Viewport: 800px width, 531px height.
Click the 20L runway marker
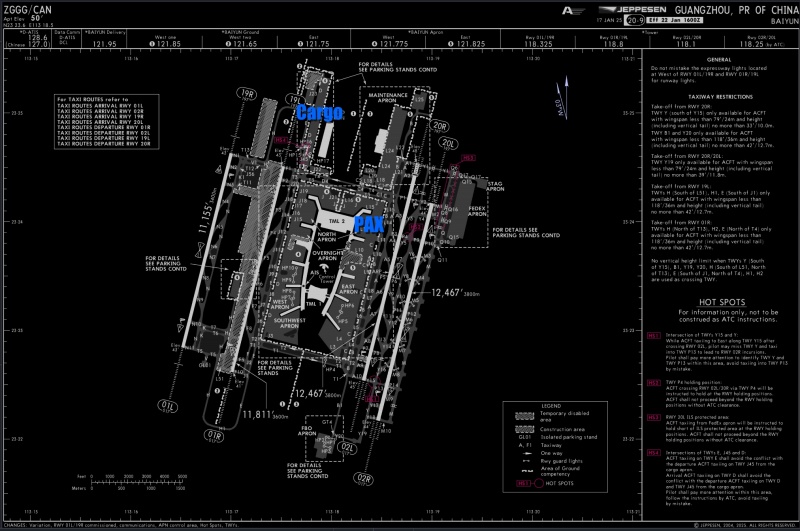click(449, 145)
